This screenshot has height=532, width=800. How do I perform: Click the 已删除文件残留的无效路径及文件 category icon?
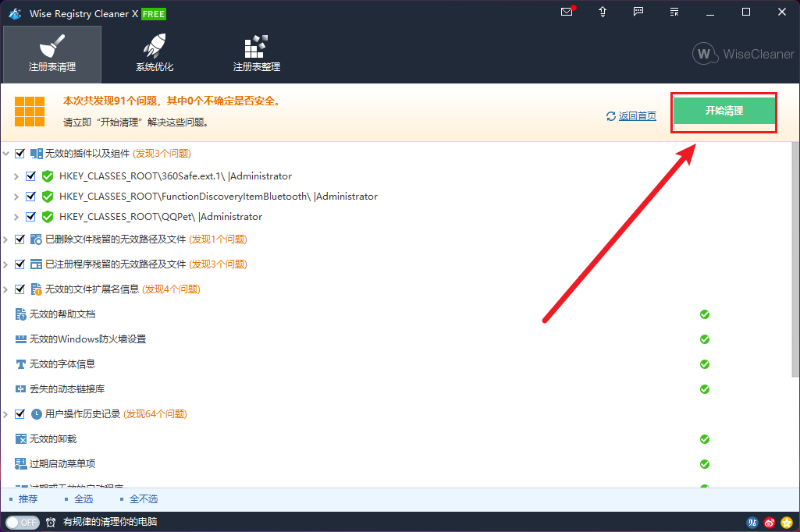point(36,239)
